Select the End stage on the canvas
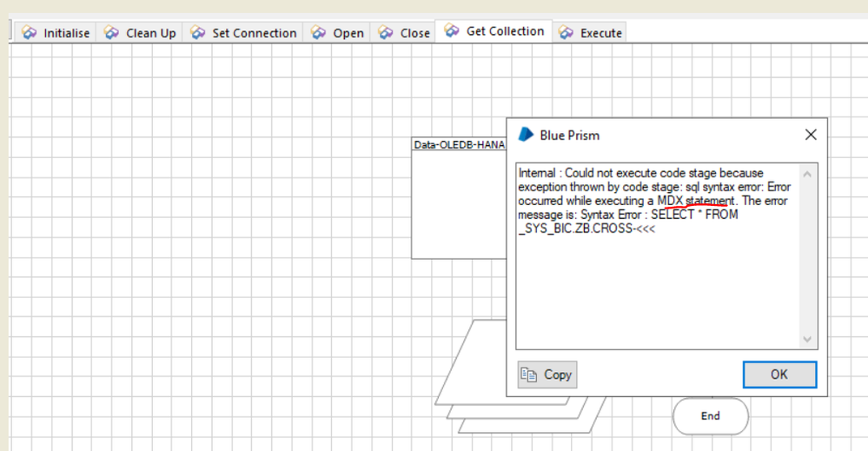 (x=710, y=416)
